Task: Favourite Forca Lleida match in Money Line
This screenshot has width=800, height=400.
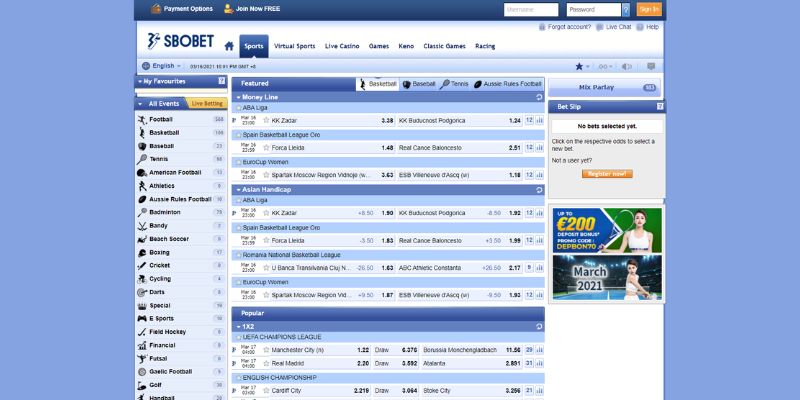Action: (266, 147)
